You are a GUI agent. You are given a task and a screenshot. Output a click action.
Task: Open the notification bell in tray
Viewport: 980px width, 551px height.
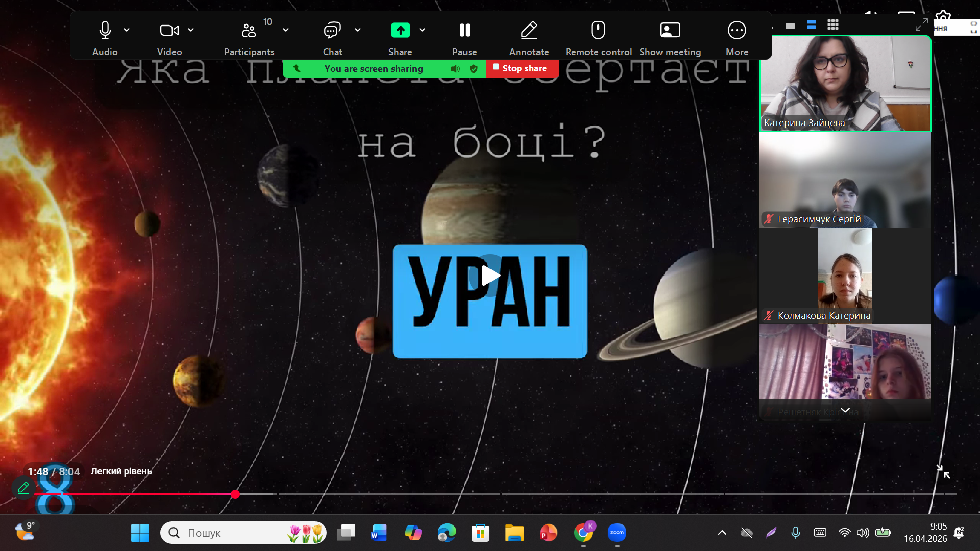pos(959,533)
